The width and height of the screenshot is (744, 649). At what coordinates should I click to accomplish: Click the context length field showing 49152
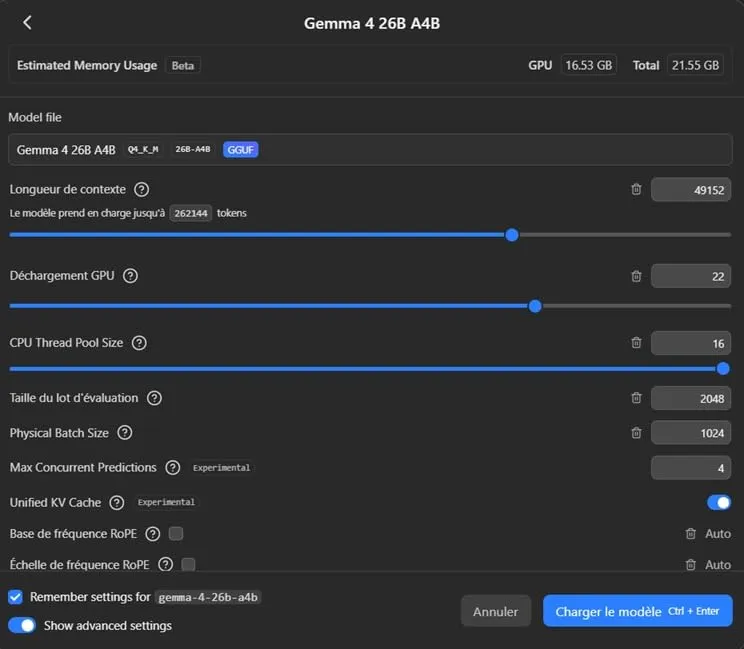tap(691, 190)
